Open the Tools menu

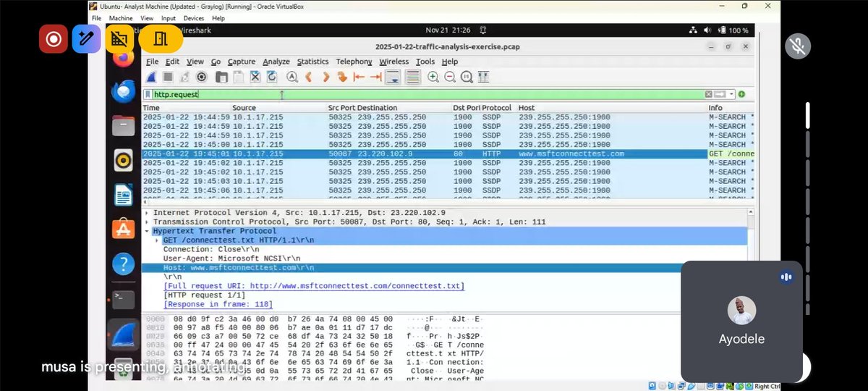425,62
